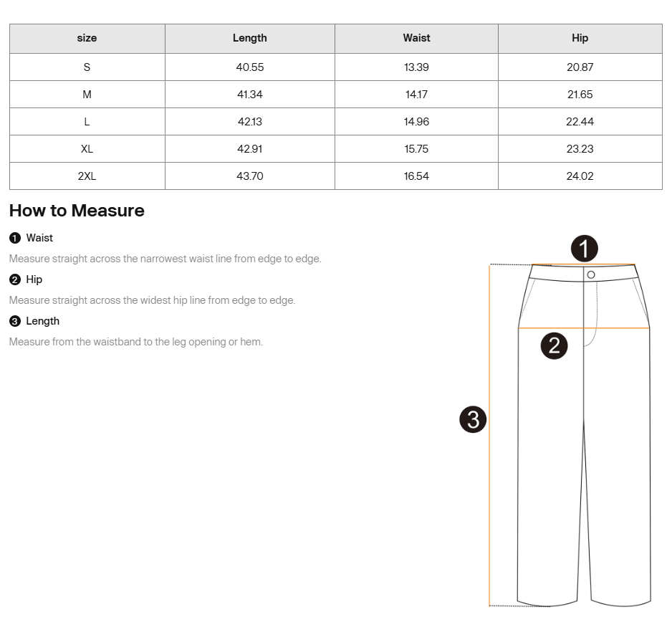Click the XL size row label
Viewport: 672px width, 617px height.
point(87,149)
